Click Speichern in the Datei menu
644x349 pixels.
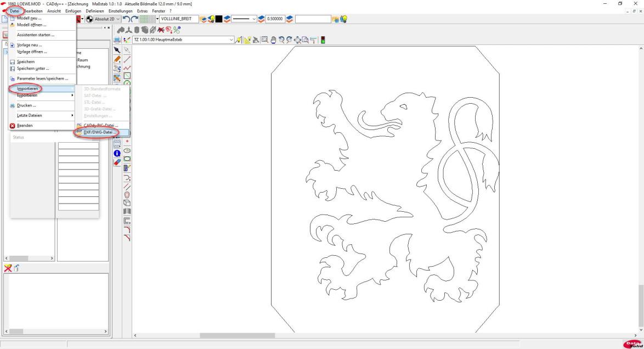(x=42, y=61)
